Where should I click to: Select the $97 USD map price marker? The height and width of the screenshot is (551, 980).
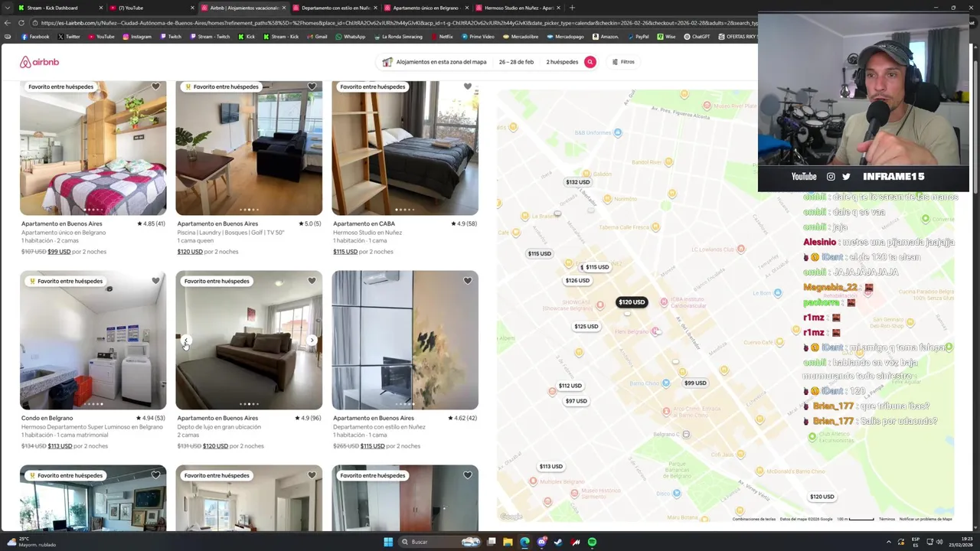click(x=576, y=401)
